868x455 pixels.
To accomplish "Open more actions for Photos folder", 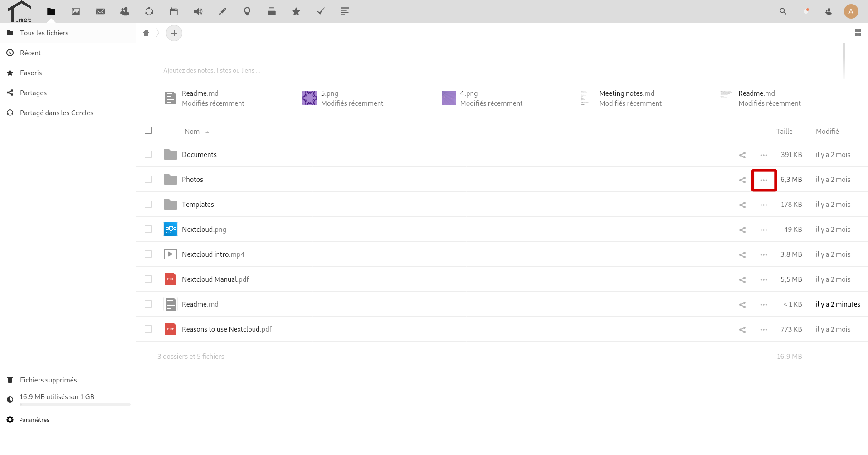I will tap(764, 180).
